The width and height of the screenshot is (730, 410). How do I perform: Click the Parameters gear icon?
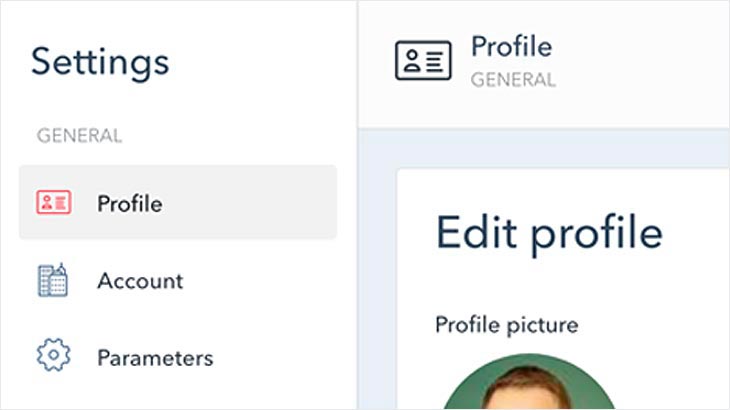54,355
